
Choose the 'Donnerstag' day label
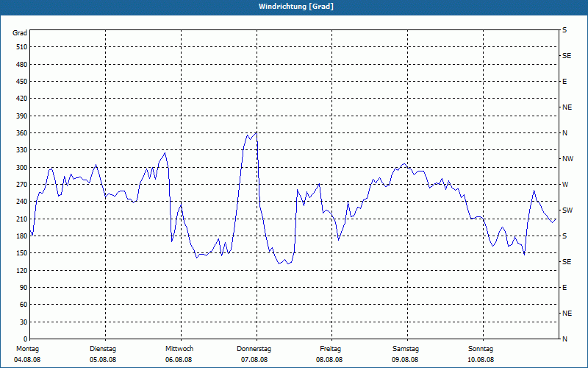click(x=254, y=349)
